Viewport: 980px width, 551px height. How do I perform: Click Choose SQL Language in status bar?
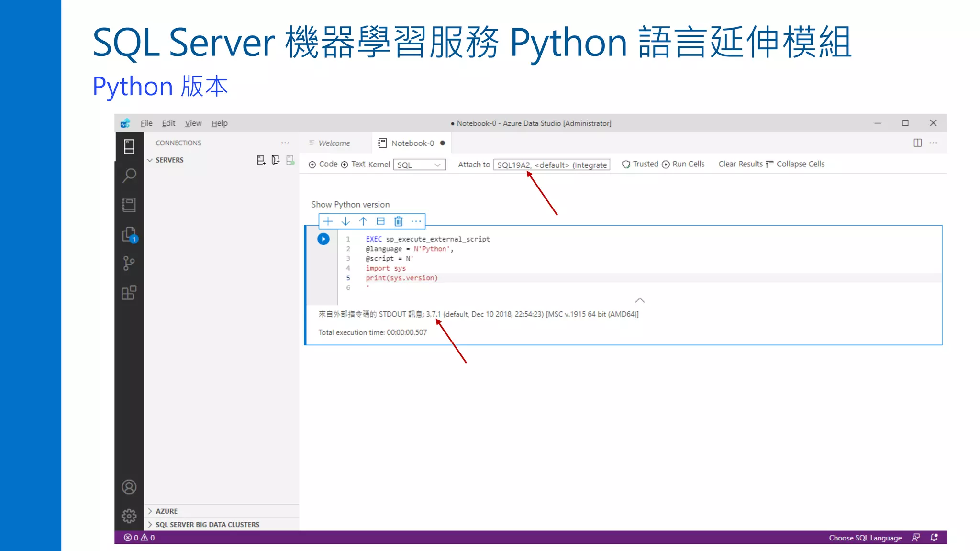(865, 538)
